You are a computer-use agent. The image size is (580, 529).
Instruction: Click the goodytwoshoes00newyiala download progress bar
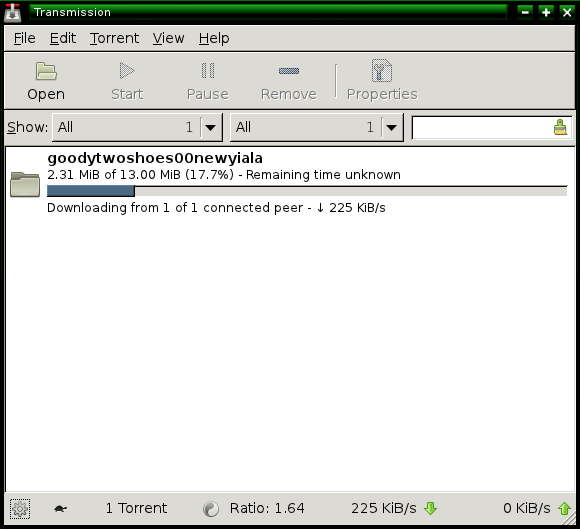pyautogui.click(x=307, y=191)
